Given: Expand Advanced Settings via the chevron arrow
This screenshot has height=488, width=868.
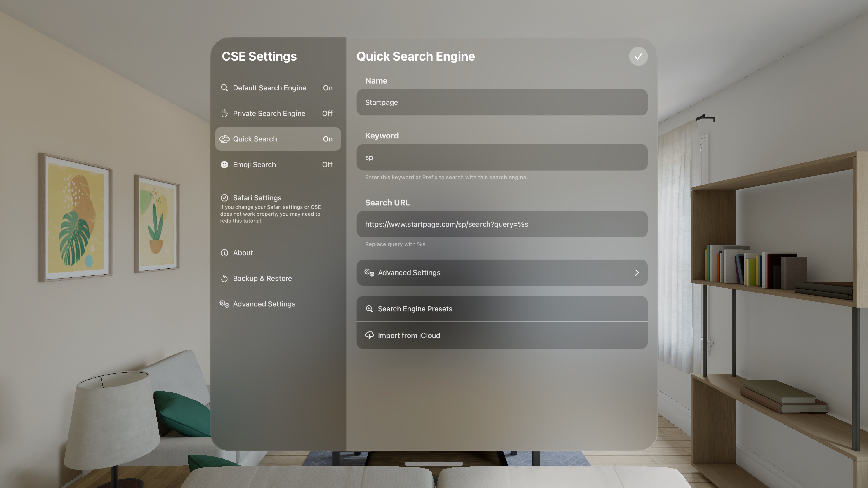Looking at the screenshot, I should click(x=637, y=273).
